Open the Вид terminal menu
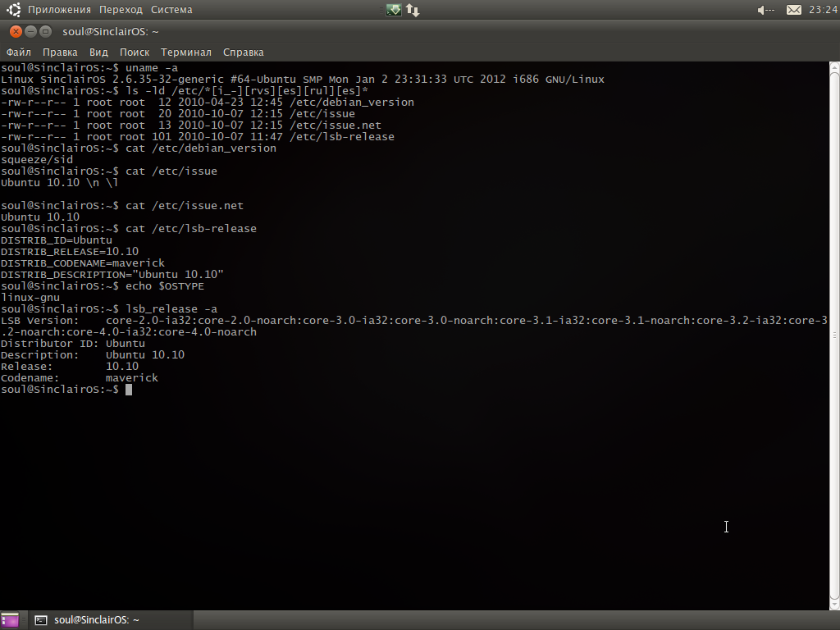The width and height of the screenshot is (840, 630). (x=98, y=52)
